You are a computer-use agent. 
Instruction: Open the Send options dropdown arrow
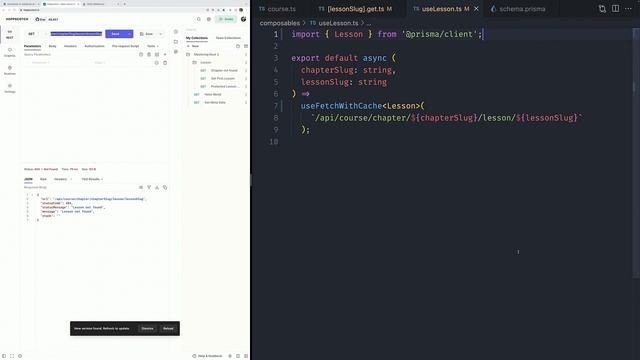point(129,34)
